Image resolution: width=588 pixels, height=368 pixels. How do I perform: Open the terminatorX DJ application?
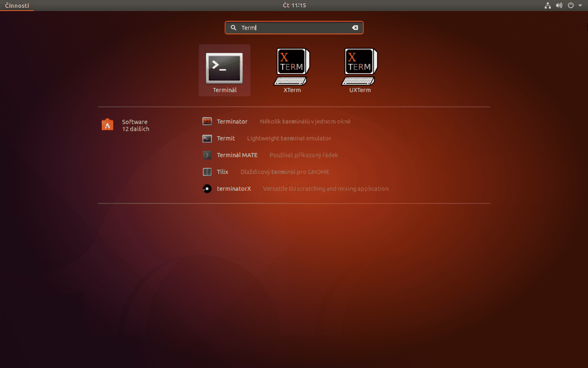tap(234, 188)
